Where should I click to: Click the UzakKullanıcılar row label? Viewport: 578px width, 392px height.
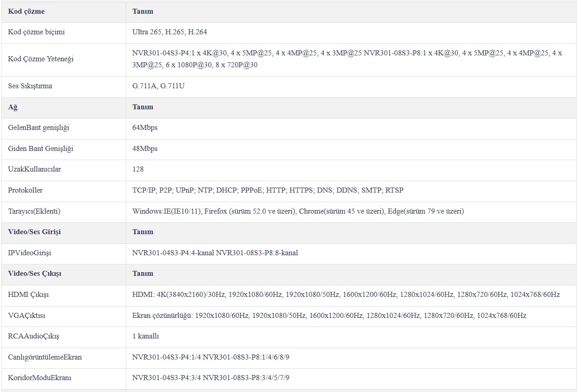click(34, 169)
